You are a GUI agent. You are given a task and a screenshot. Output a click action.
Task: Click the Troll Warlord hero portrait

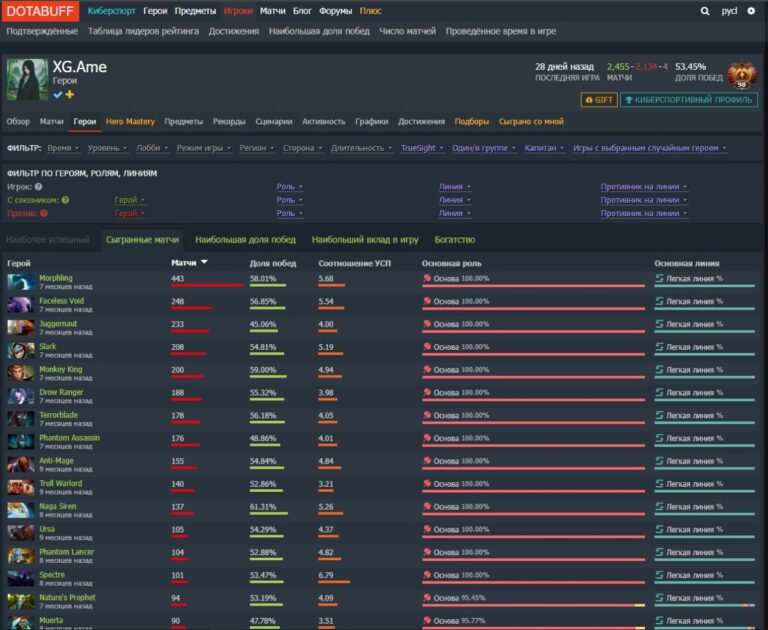point(21,487)
